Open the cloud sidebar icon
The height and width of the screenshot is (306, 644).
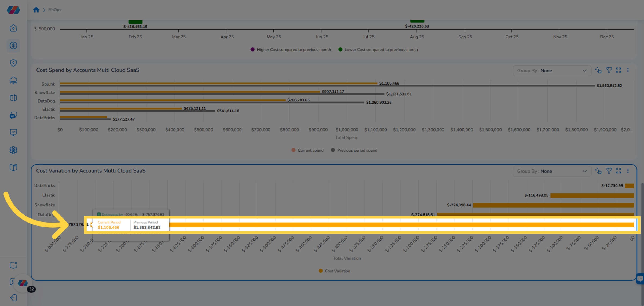[x=13, y=80]
